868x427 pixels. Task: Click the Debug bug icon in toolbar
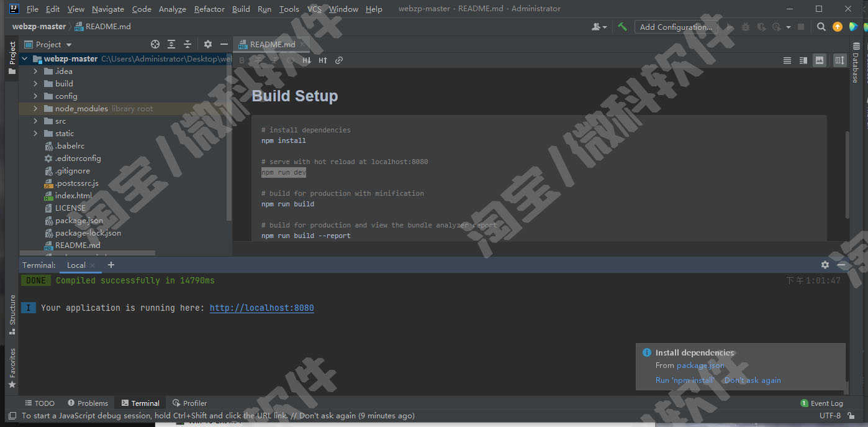tap(746, 27)
